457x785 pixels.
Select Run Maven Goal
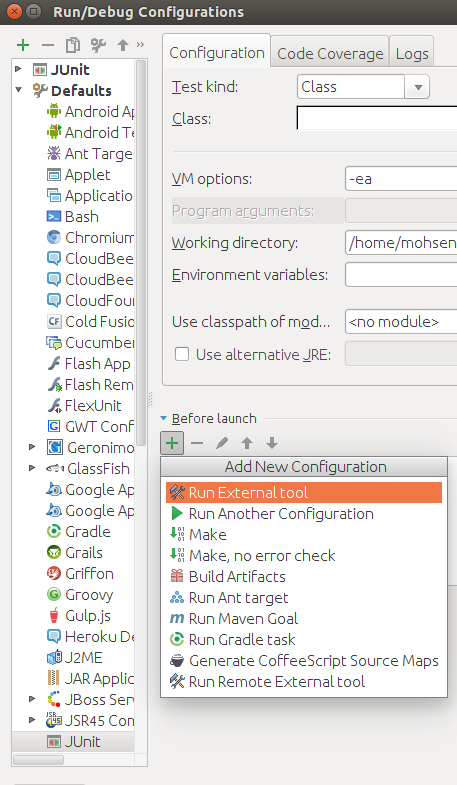tap(304, 619)
